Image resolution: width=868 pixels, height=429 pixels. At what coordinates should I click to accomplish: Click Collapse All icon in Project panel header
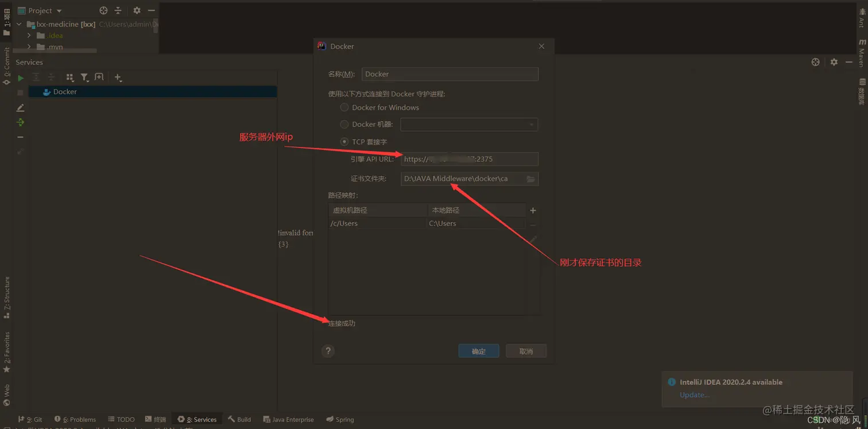coord(118,10)
